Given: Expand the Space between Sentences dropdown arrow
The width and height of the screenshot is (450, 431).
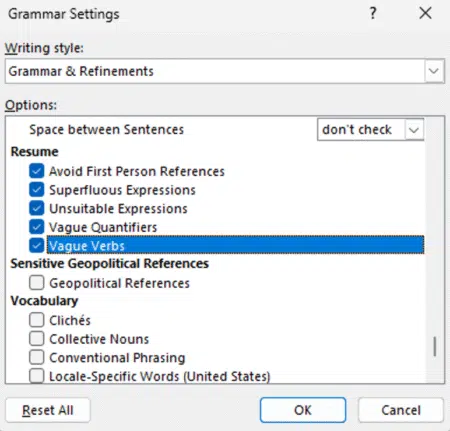Looking at the screenshot, I should point(414,130).
